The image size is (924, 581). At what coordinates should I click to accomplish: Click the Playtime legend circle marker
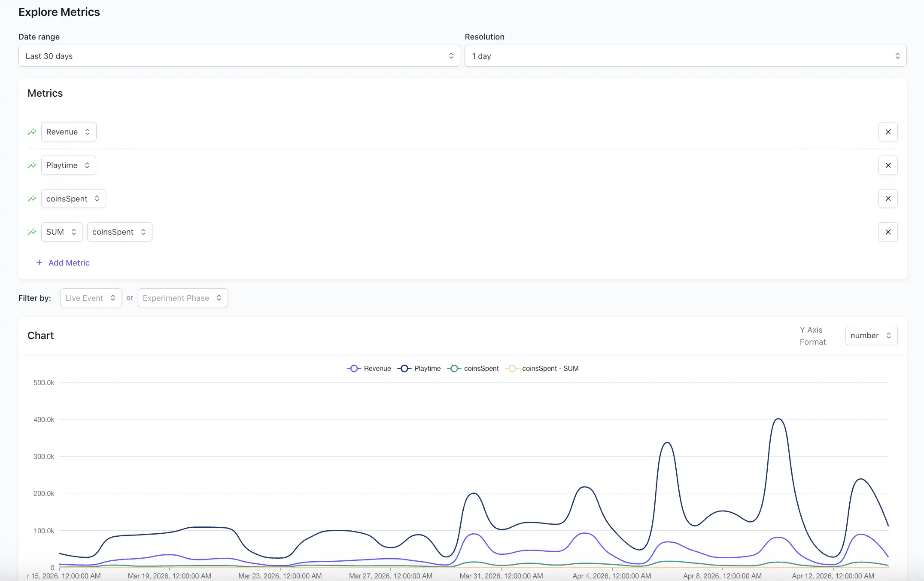tap(404, 368)
